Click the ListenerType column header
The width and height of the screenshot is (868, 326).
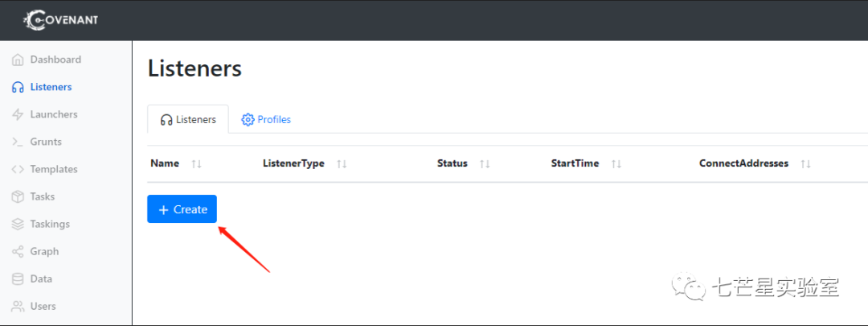point(293,163)
